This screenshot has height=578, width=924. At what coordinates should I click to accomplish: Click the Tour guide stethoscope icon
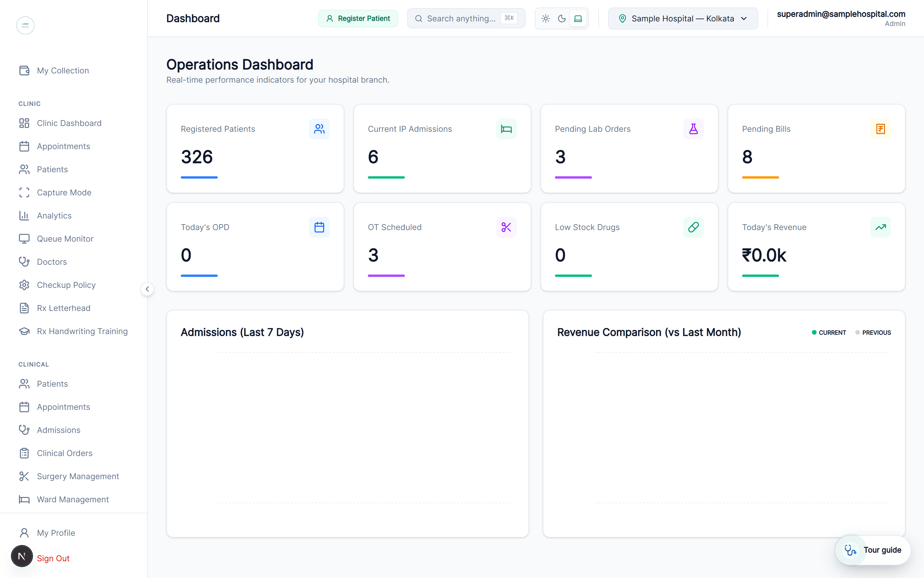(x=850, y=550)
